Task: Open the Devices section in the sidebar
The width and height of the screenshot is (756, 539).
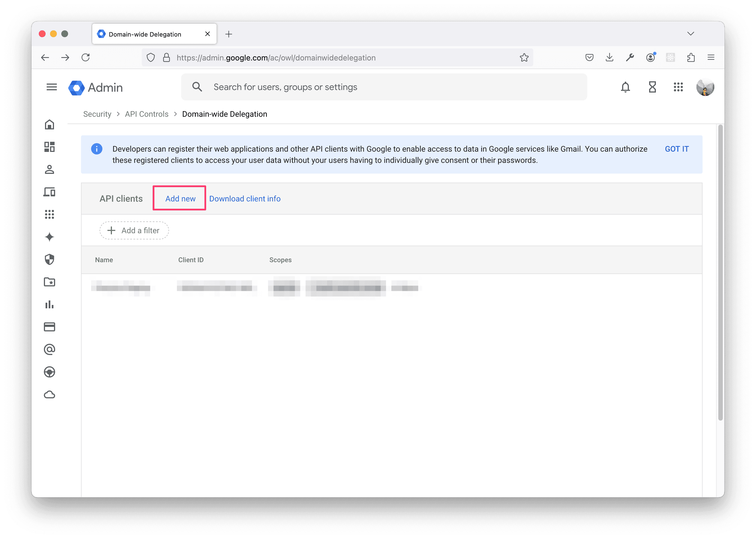Action: [49, 192]
